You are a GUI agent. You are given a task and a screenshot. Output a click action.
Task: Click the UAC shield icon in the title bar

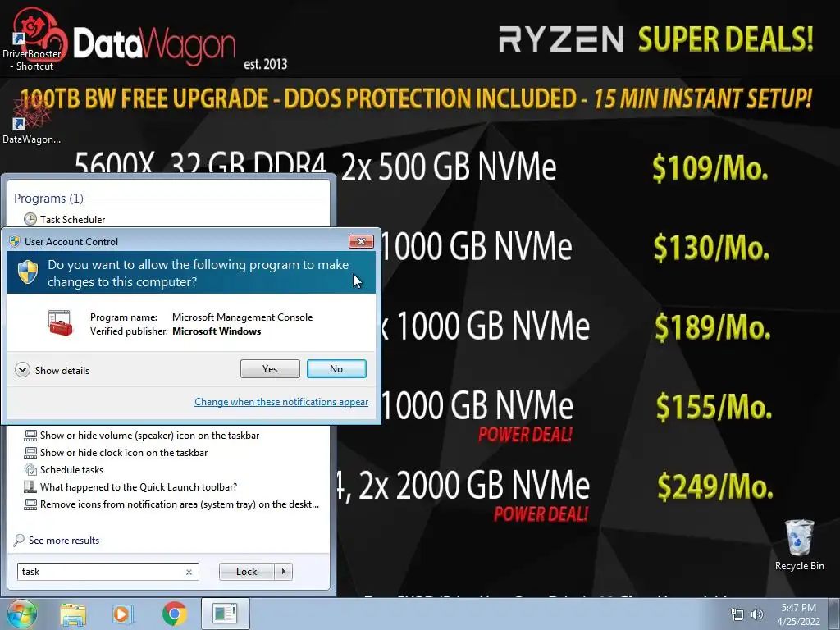tap(15, 242)
